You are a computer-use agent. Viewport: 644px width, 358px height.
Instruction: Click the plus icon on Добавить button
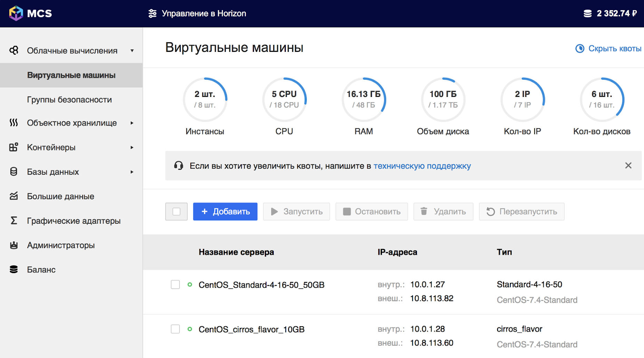pos(204,211)
